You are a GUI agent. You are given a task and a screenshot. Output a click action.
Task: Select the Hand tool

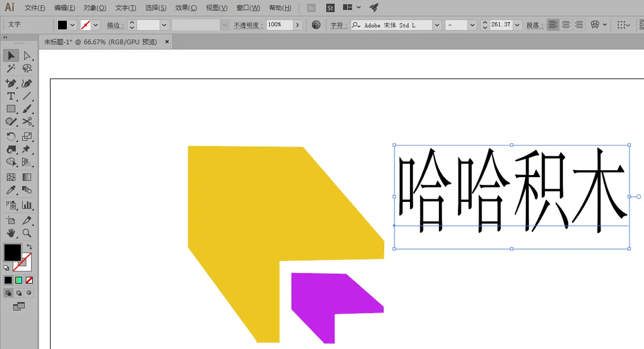pyautogui.click(x=11, y=233)
